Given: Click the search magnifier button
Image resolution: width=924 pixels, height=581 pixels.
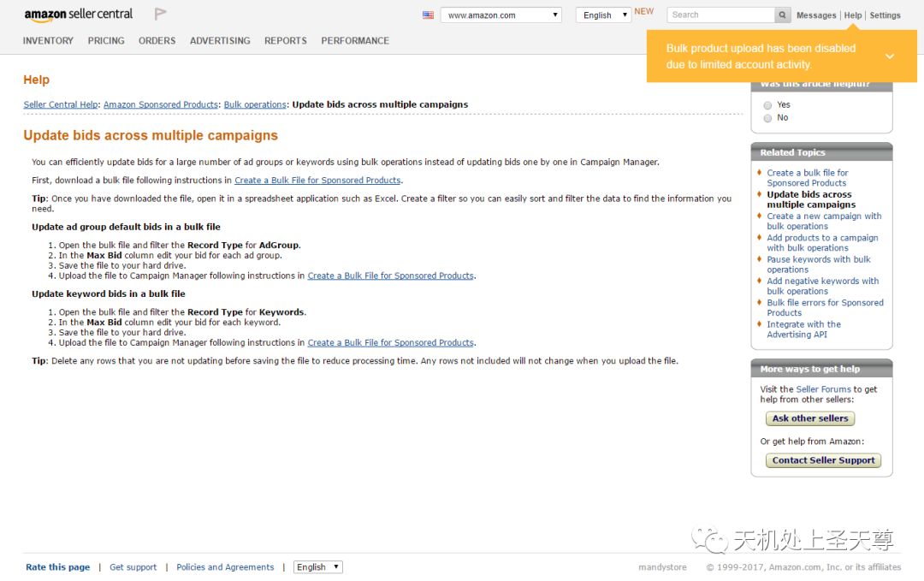Looking at the screenshot, I should tap(782, 15).
